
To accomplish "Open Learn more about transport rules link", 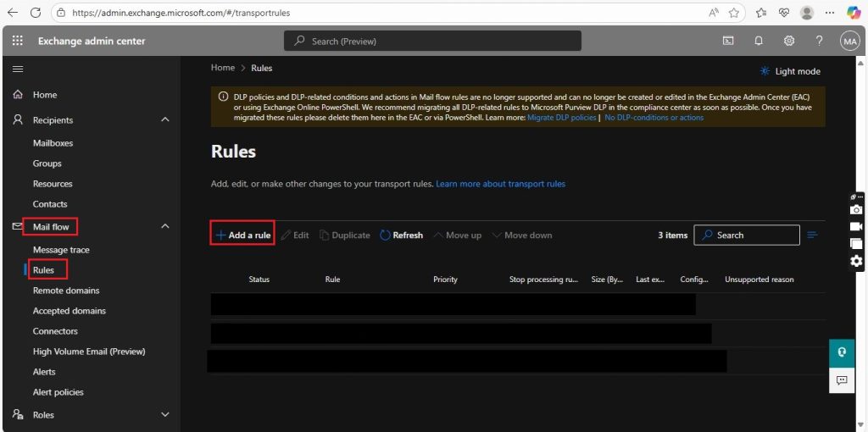I will click(x=500, y=184).
